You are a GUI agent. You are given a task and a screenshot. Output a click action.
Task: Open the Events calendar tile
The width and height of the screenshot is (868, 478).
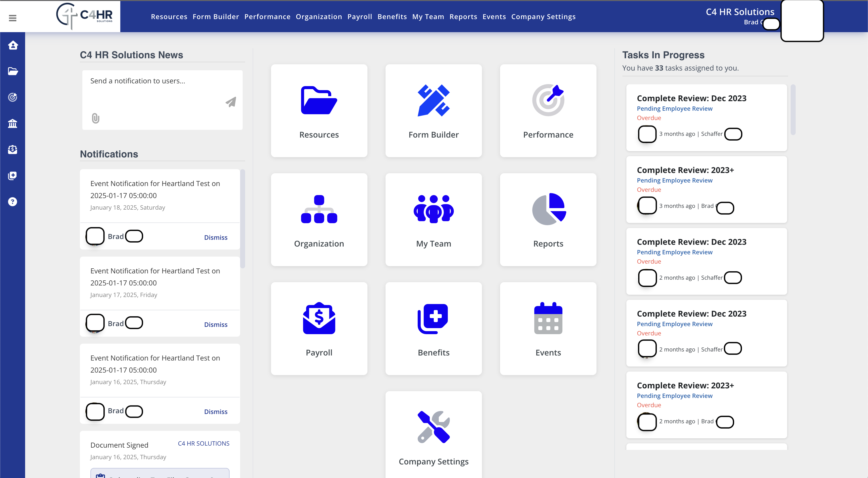click(x=548, y=328)
